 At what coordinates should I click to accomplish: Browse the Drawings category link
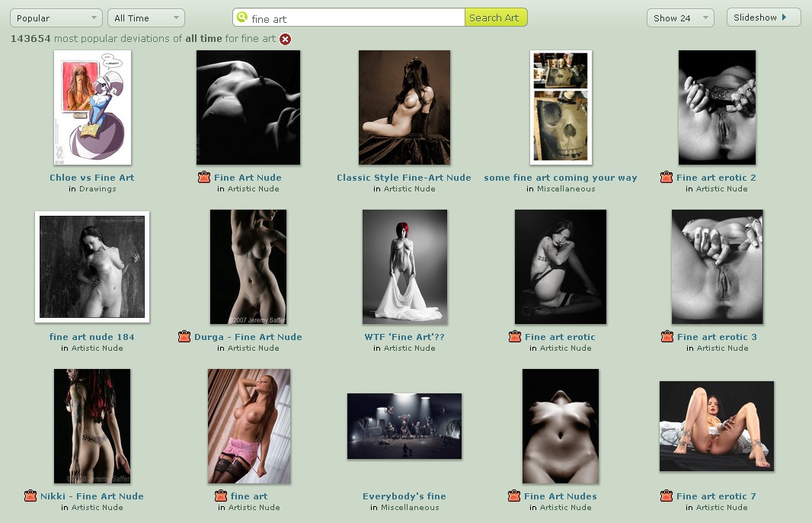click(x=98, y=188)
